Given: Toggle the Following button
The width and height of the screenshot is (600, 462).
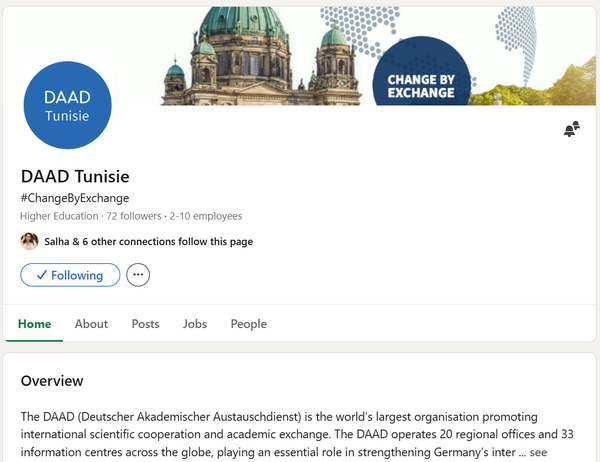Looking at the screenshot, I should (x=70, y=275).
